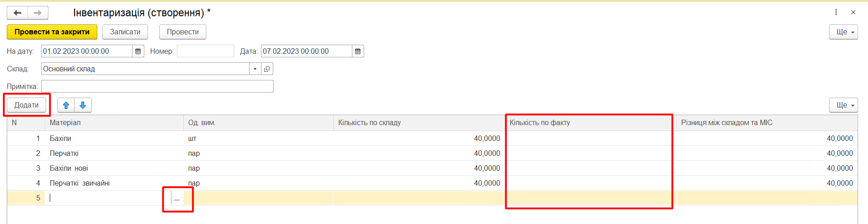Screen dimensions: 868x224
Task: Click the 'Записати' button
Action: [125, 32]
